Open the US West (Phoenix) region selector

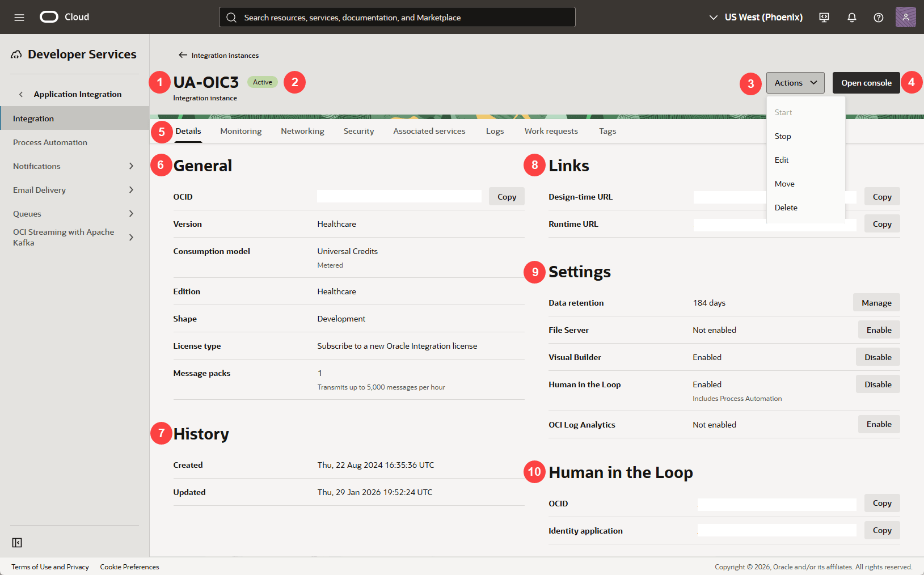(x=756, y=18)
